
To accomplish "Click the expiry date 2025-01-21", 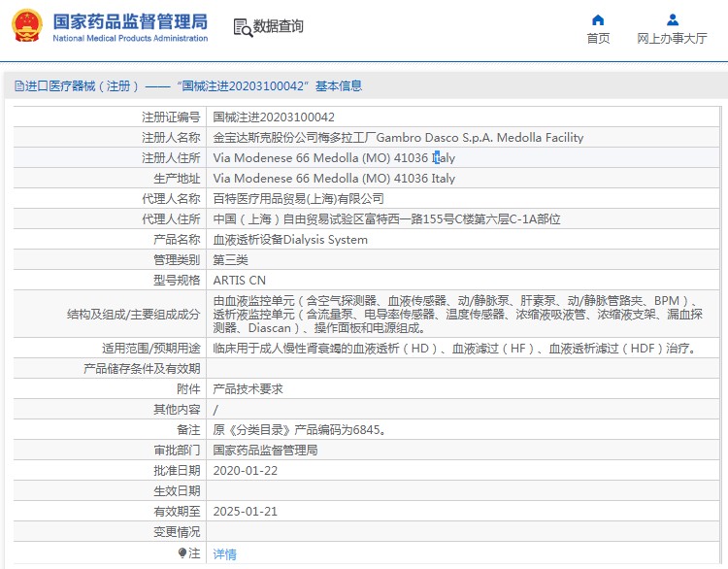I will tap(245, 512).
